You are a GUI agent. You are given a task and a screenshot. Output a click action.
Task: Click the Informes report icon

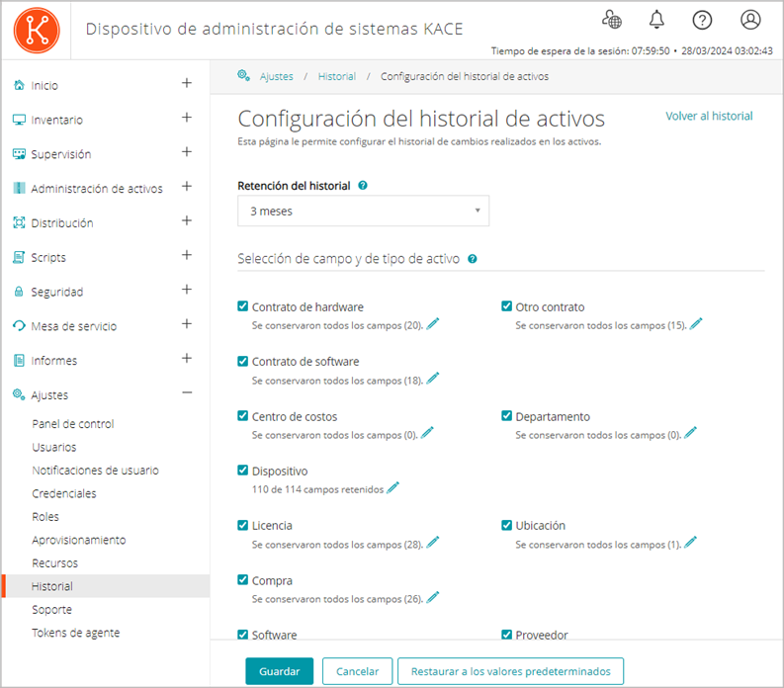(x=19, y=361)
